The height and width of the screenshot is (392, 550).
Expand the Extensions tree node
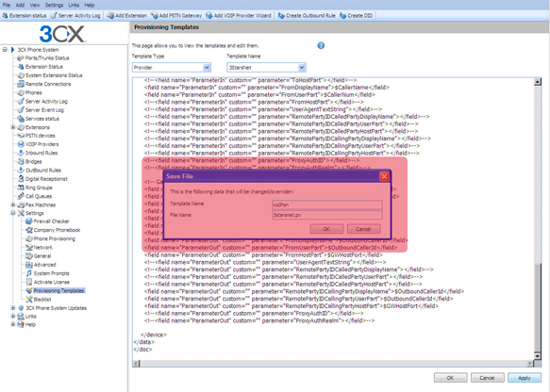13,127
